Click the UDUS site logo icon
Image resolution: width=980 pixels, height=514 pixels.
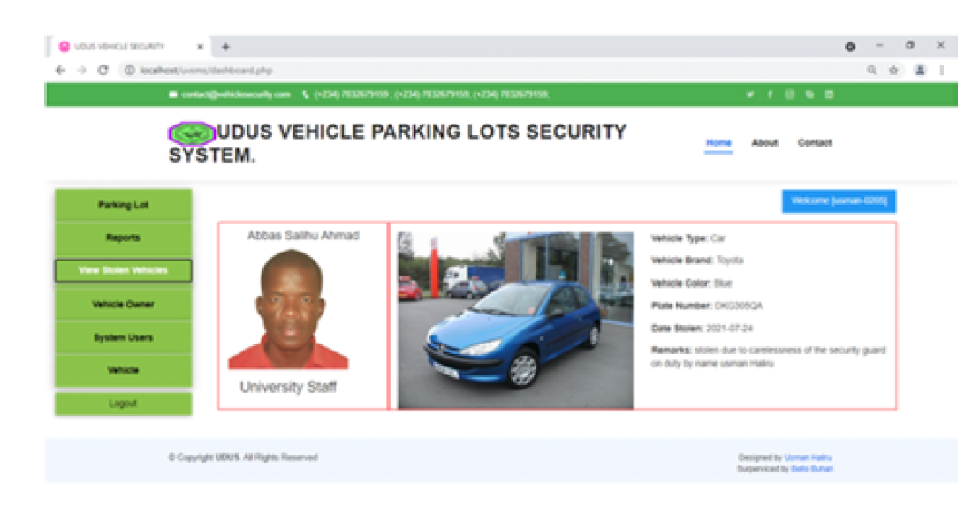(x=192, y=133)
